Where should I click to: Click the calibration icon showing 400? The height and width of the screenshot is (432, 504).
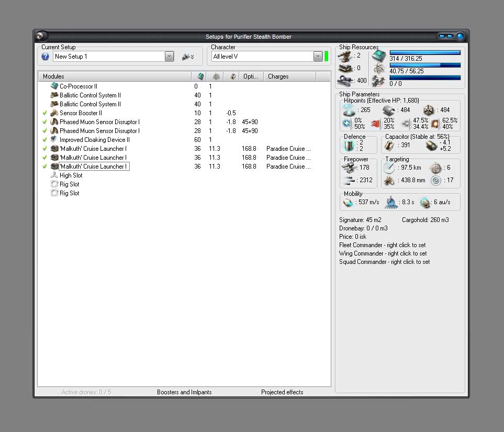[x=345, y=81]
